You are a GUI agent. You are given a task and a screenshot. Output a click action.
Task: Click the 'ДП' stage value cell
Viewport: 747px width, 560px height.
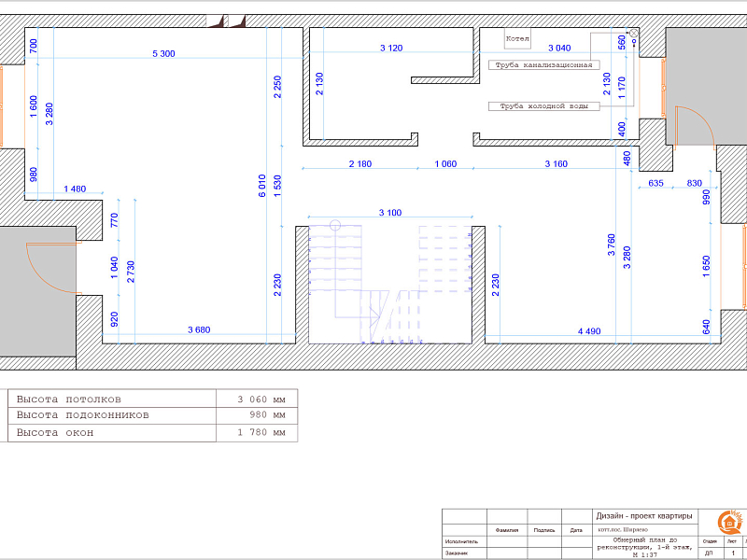pos(709,553)
